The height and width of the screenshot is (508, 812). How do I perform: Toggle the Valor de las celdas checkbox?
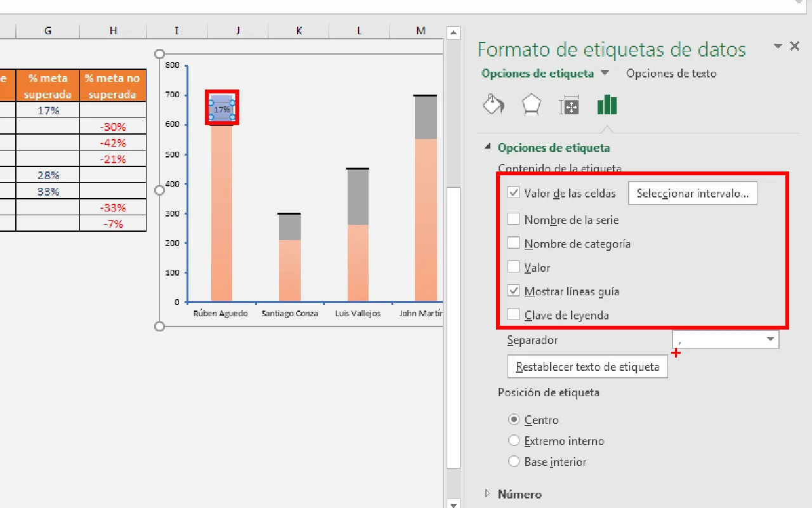514,193
